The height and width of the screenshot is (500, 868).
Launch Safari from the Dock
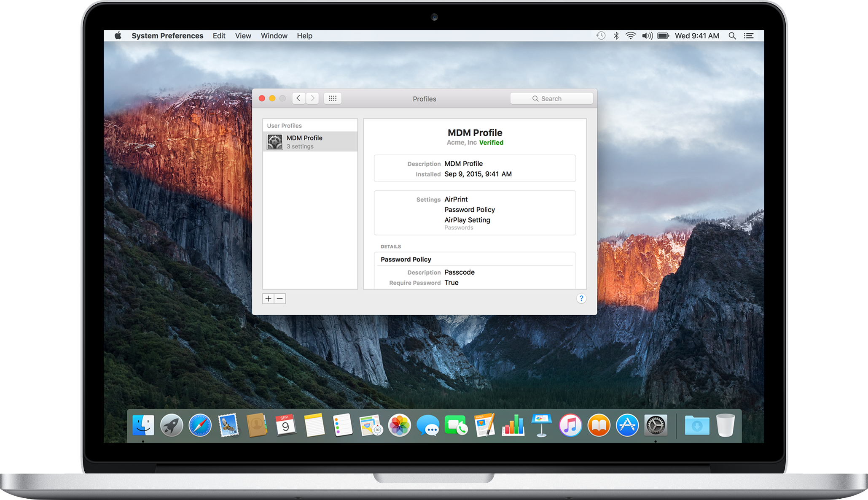click(200, 425)
